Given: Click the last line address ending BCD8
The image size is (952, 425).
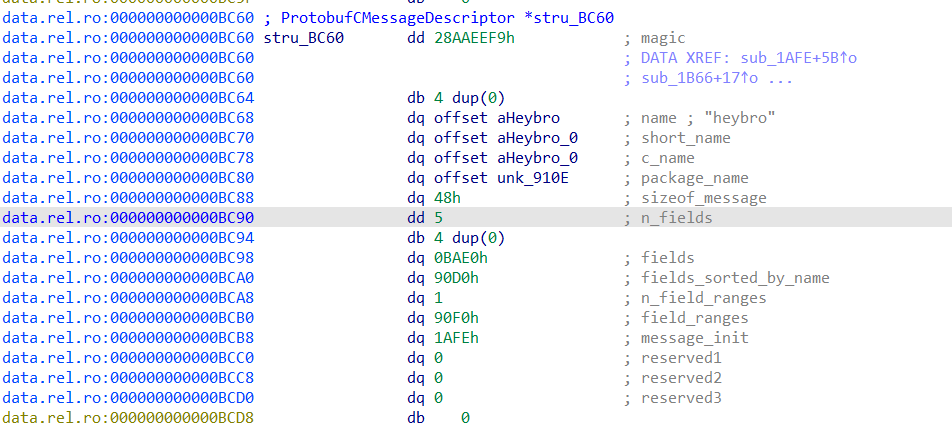Looking at the screenshot, I should [x=129, y=416].
